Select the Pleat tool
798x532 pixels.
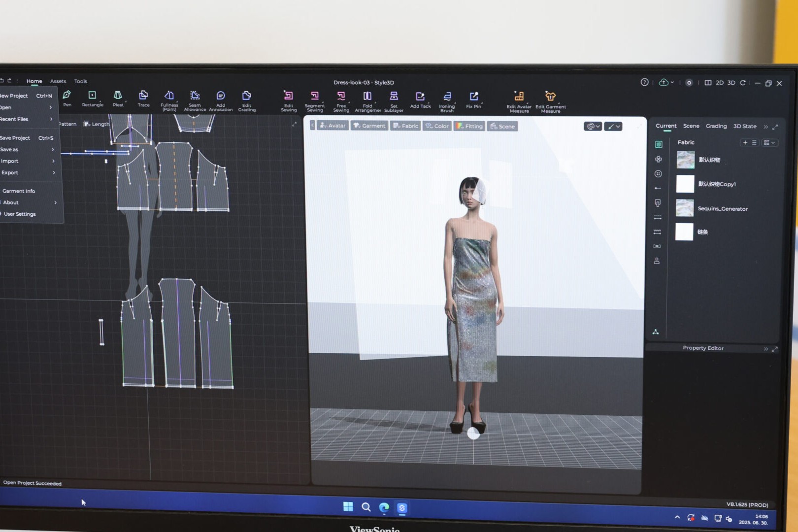[x=118, y=98]
